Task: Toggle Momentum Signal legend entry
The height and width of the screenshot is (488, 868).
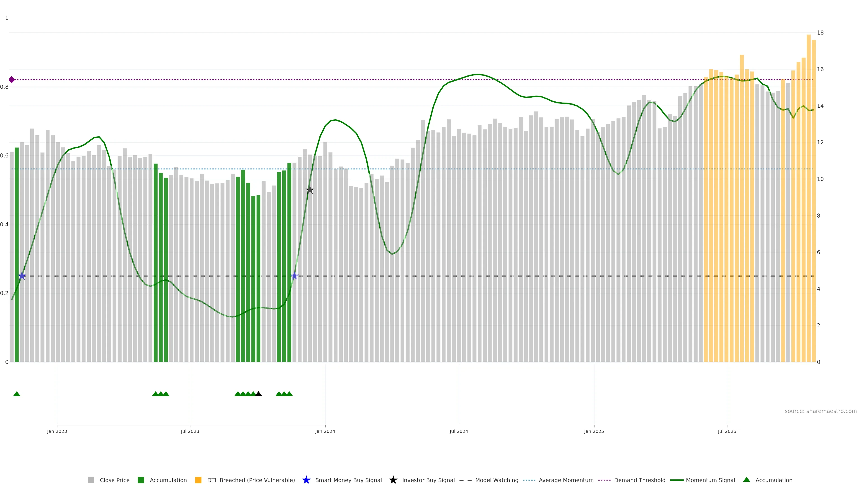Action: 710,480
